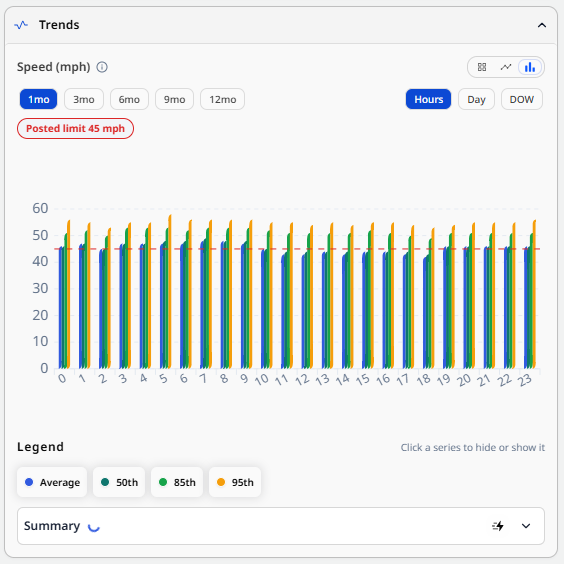The image size is (564, 564).
Task: Click the y-axis label 60
Action: tap(40, 208)
